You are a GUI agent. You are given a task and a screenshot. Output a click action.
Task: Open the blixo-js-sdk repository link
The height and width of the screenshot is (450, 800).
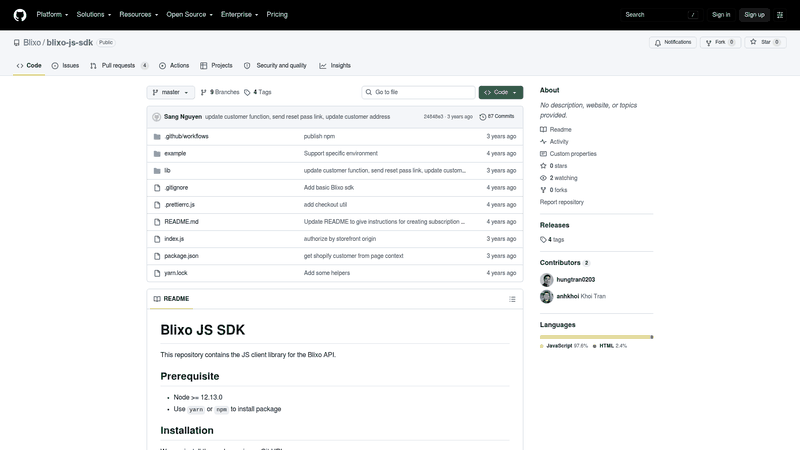pos(69,43)
